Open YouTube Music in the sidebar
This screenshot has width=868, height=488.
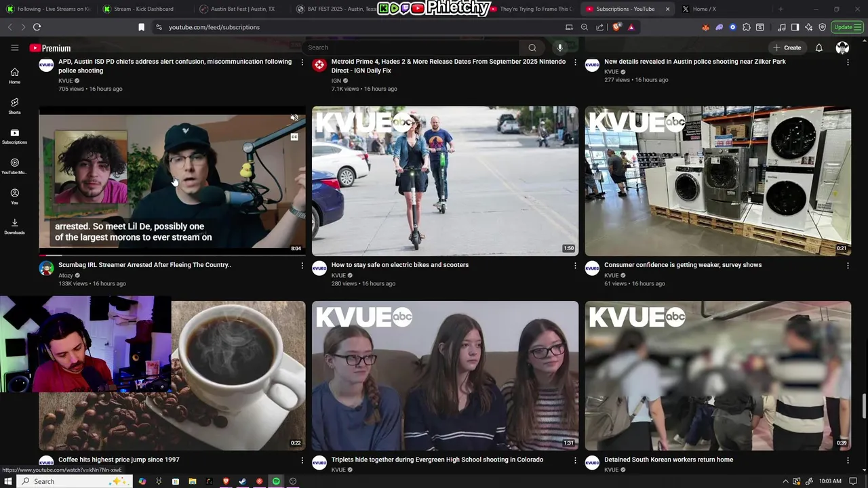[14, 166]
